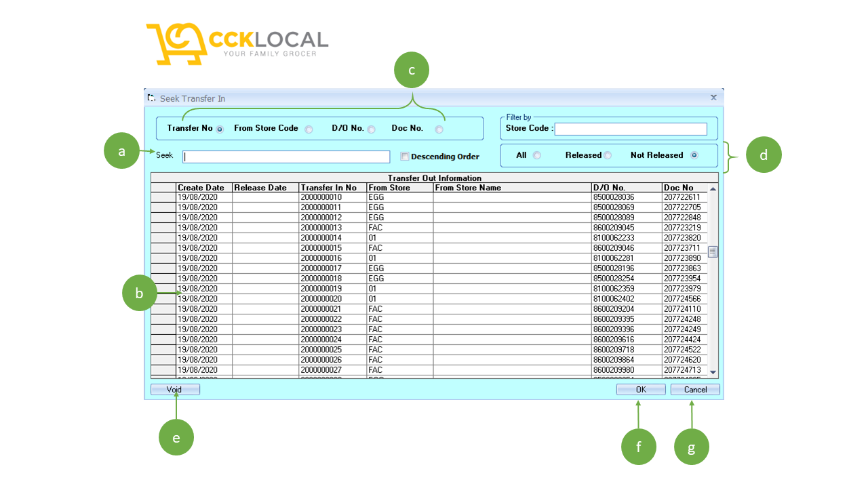
Task: Click the Void button
Action: click(x=175, y=389)
